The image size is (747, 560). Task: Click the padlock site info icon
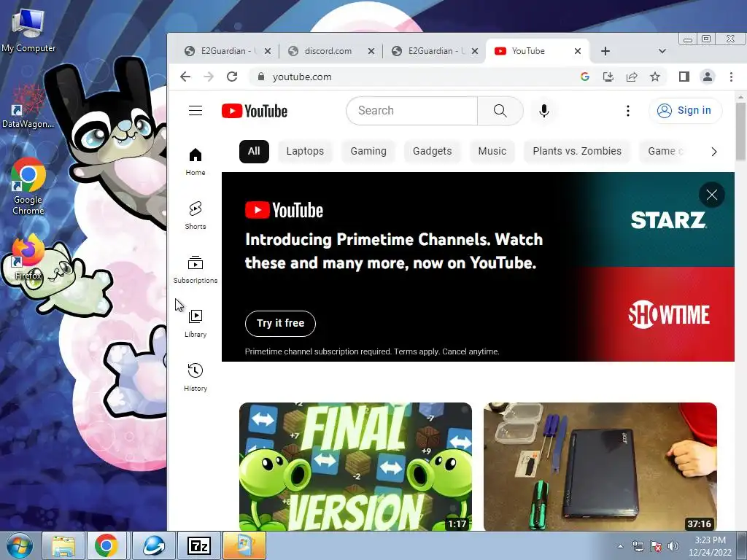260,77
